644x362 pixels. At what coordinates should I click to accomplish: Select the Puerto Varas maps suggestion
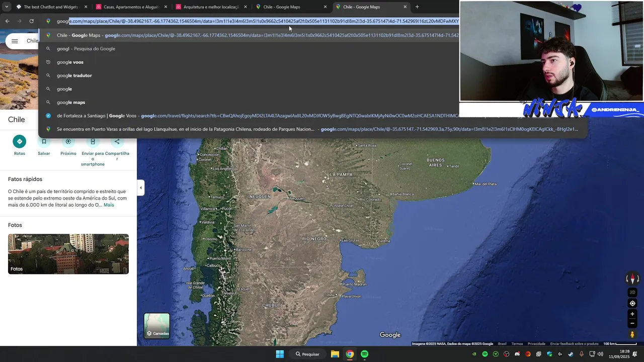coord(312,129)
